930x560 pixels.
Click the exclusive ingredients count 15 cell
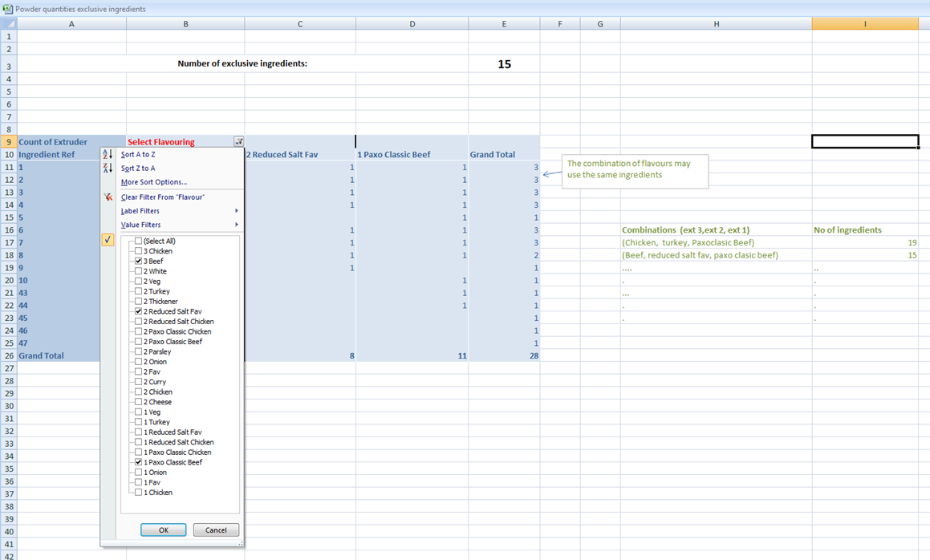[504, 64]
